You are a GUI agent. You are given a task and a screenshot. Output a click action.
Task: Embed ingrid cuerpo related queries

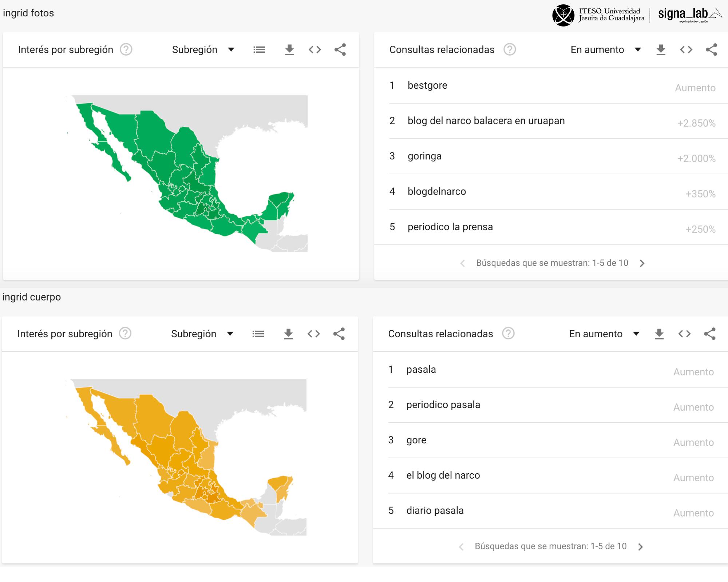(685, 334)
